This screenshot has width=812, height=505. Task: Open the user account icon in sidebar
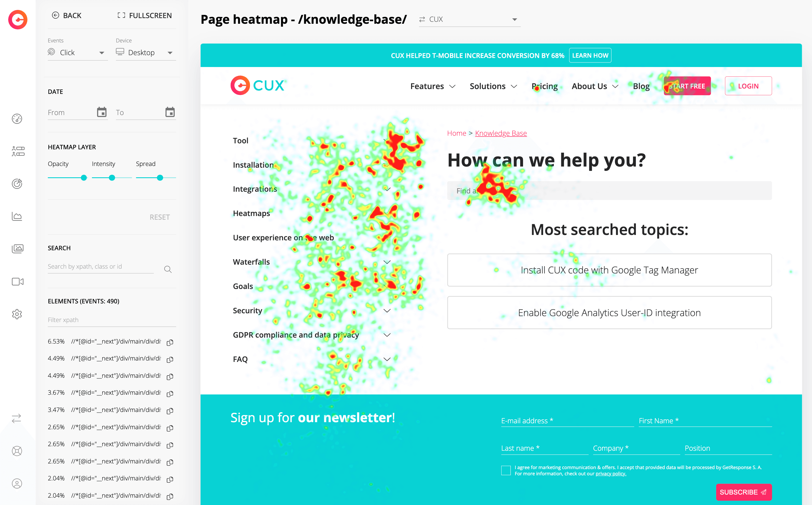(17, 483)
